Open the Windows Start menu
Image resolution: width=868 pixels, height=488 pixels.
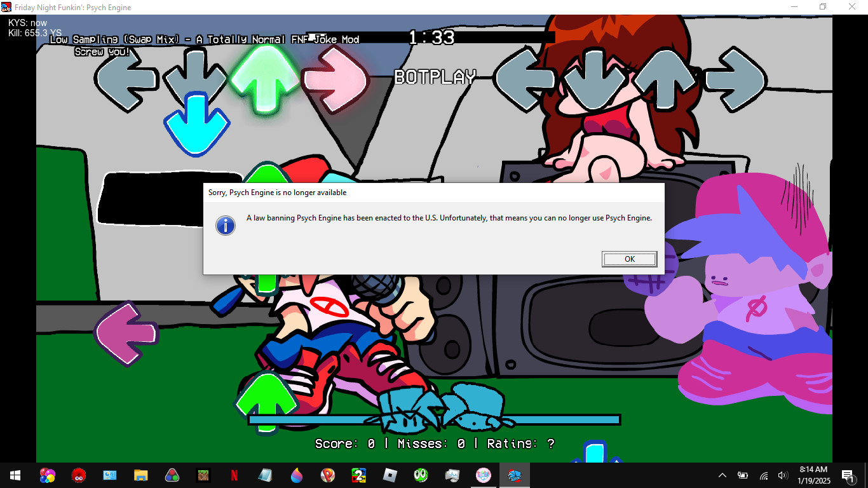(15, 475)
